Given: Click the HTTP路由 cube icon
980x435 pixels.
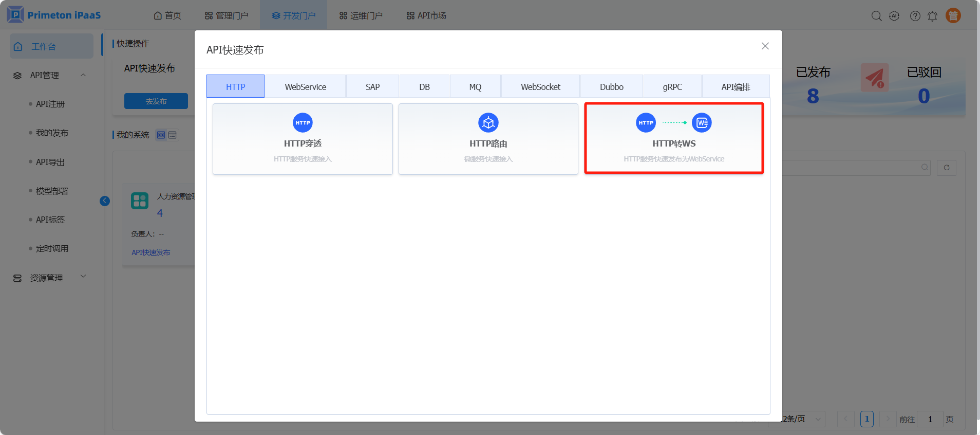Looking at the screenshot, I should (x=488, y=123).
